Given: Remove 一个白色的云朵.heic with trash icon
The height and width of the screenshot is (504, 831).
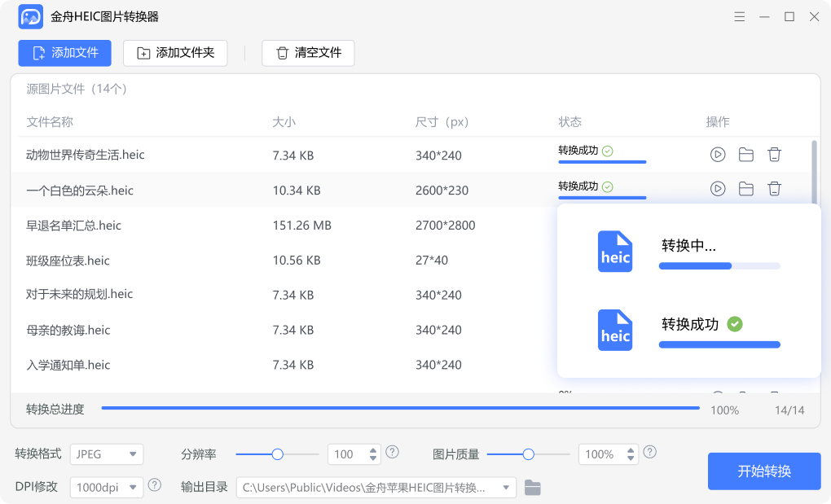Looking at the screenshot, I should coord(774,189).
